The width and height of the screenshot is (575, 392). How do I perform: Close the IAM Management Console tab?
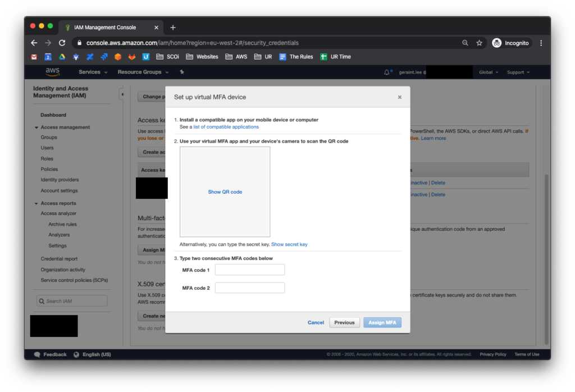pyautogui.click(x=156, y=28)
